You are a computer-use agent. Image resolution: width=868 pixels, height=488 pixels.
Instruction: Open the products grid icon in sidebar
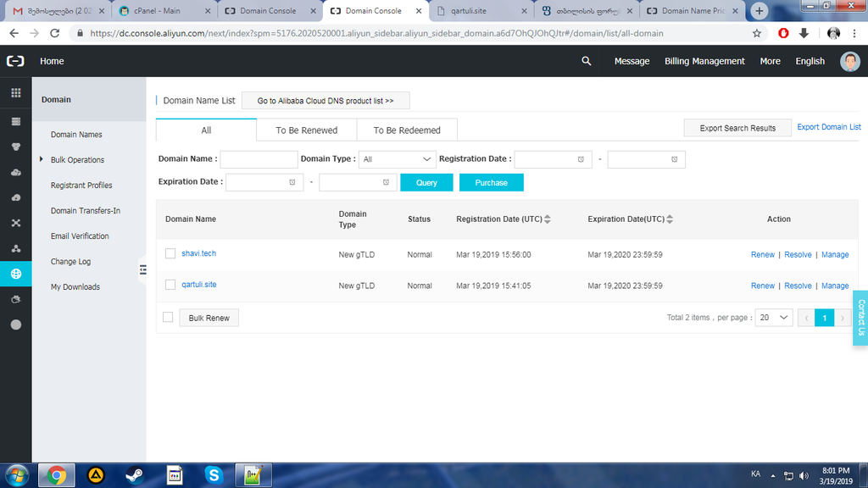pos(15,93)
